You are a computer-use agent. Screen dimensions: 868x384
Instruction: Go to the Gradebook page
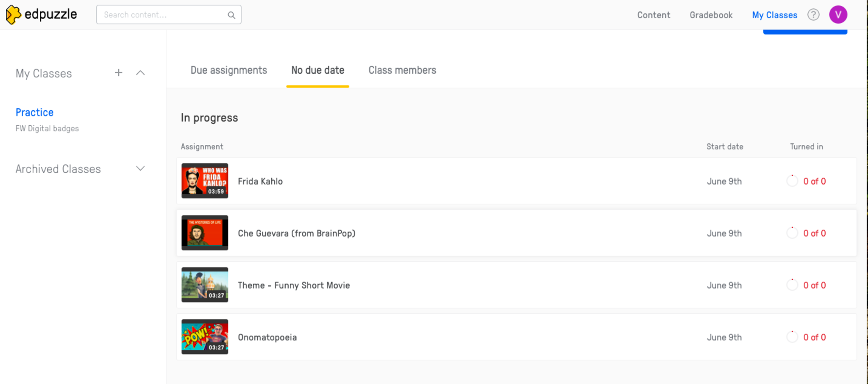pos(711,15)
